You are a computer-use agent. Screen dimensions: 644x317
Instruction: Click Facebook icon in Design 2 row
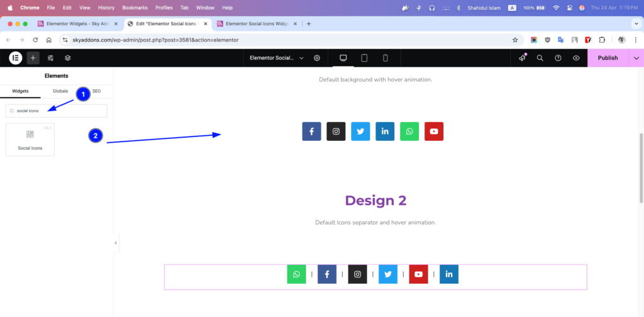pyautogui.click(x=327, y=274)
